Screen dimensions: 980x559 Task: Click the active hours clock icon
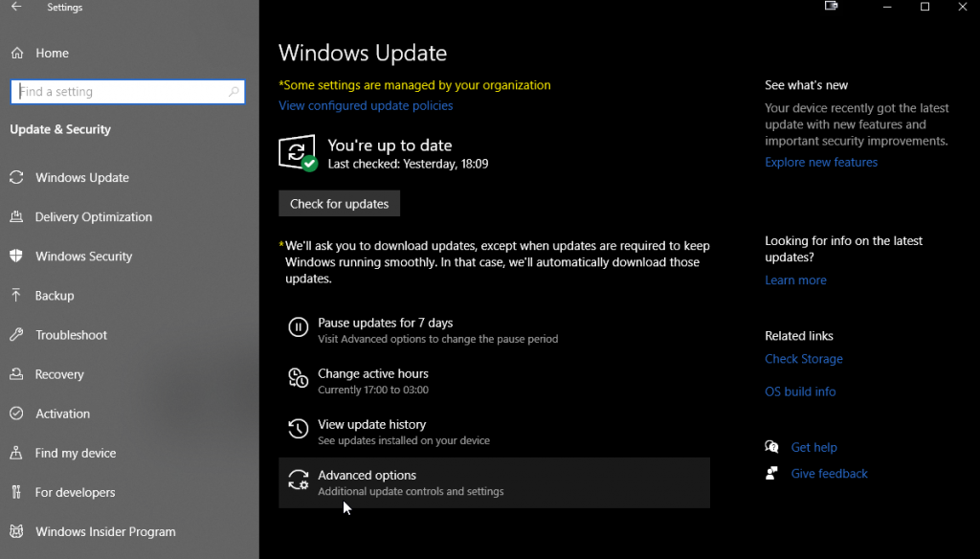coord(299,378)
